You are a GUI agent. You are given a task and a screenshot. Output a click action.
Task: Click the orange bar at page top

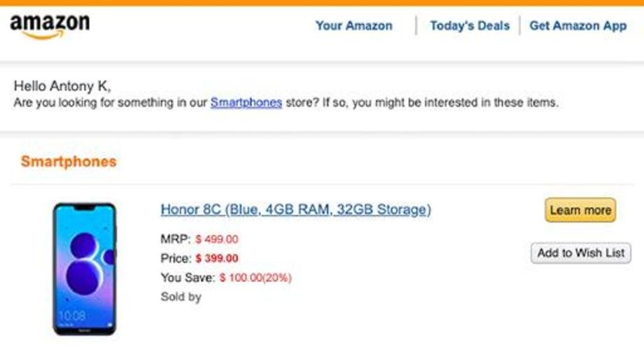tap(322, 3)
